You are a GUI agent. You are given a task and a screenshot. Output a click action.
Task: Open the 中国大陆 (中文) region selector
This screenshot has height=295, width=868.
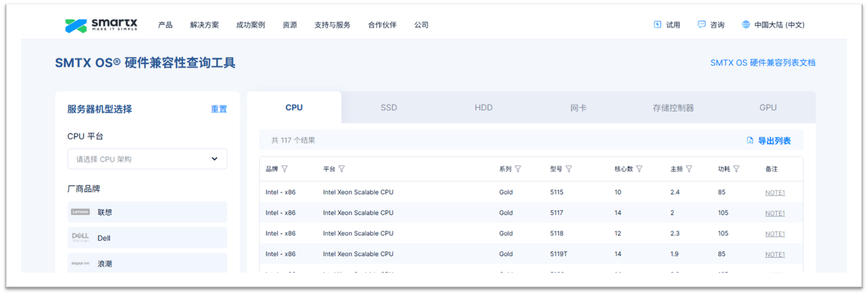(773, 25)
